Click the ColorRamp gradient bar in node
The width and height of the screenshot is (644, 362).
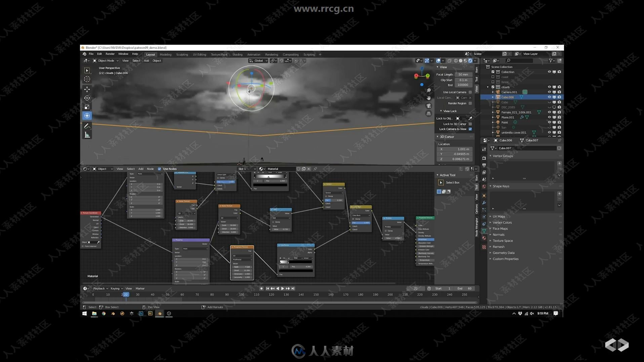(296, 262)
